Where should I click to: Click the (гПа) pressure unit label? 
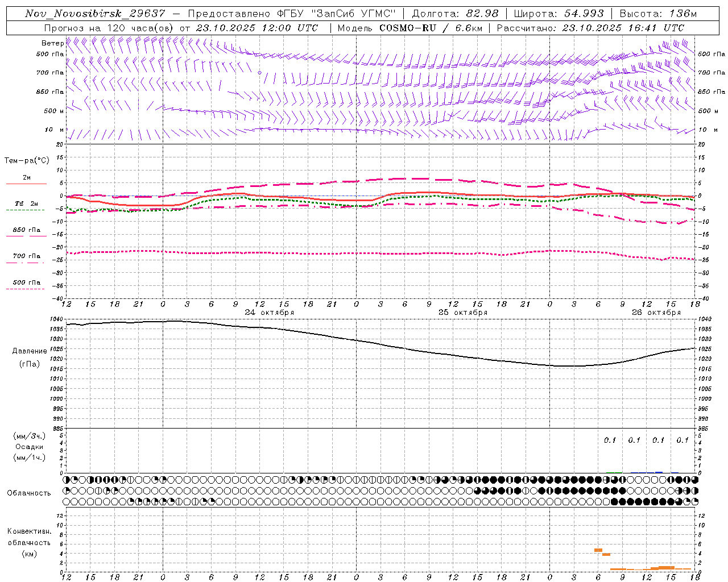pos(30,364)
